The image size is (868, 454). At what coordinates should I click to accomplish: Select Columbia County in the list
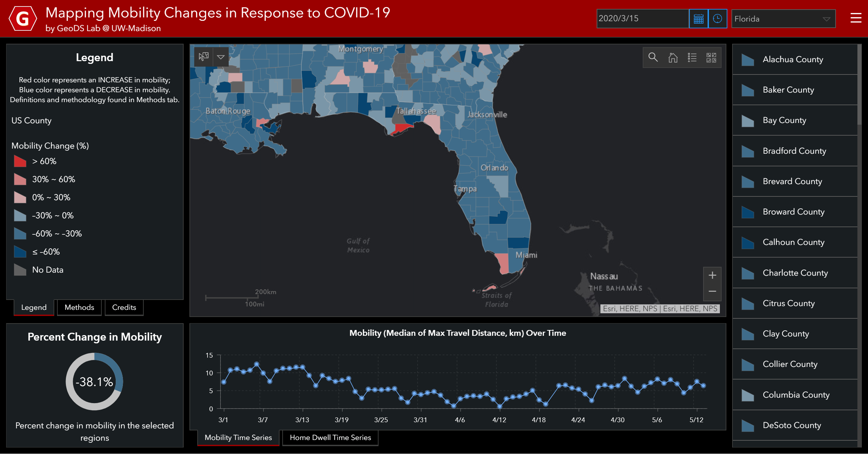(795, 395)
